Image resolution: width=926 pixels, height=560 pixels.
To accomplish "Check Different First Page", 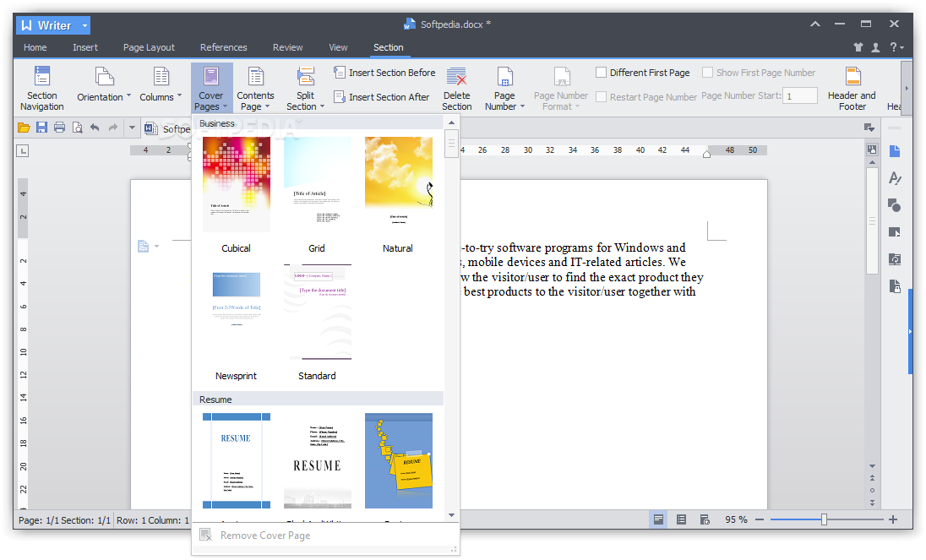I will tap(642, 73).
